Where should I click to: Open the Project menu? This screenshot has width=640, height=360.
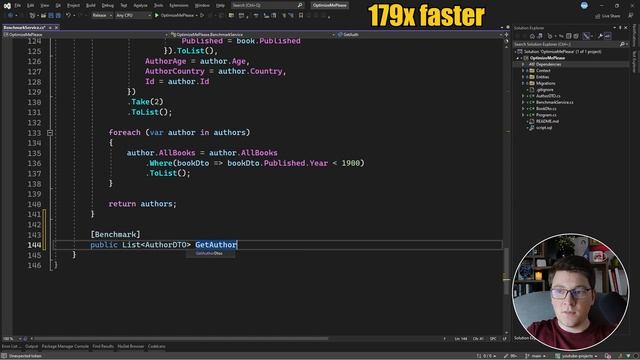pos(73,6)
